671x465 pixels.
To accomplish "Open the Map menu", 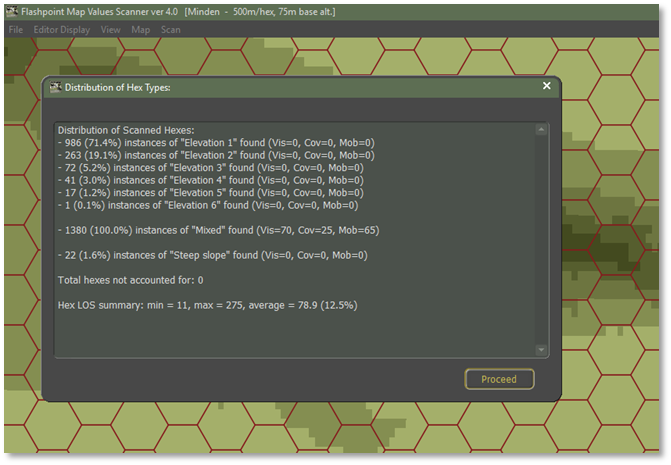I will [x=140, y=30].
